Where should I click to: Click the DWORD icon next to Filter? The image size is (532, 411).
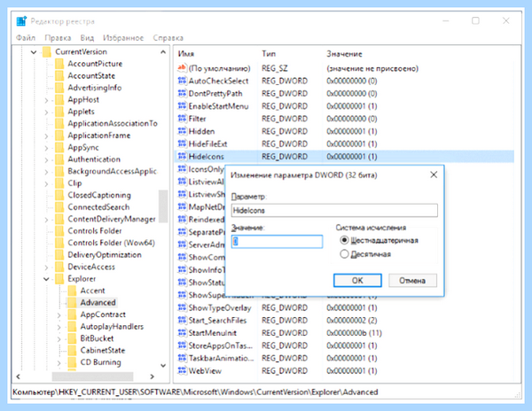coord(182,119)
